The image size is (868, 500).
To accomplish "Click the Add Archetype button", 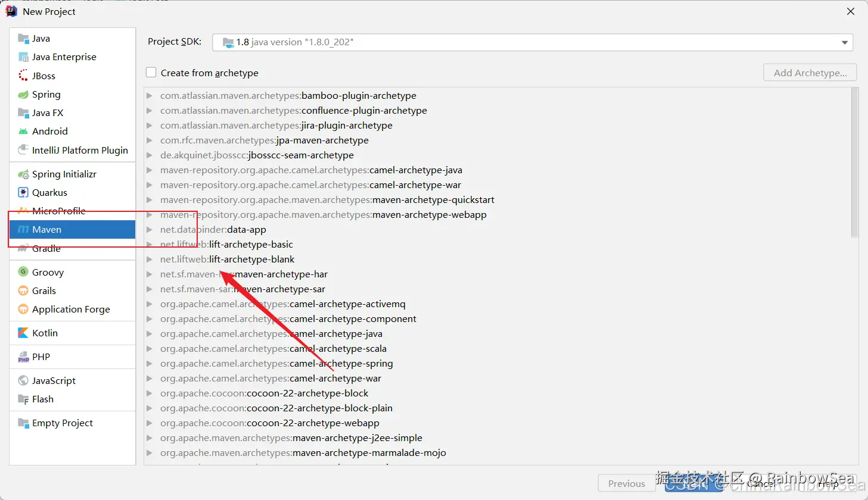I will point(810,73).
